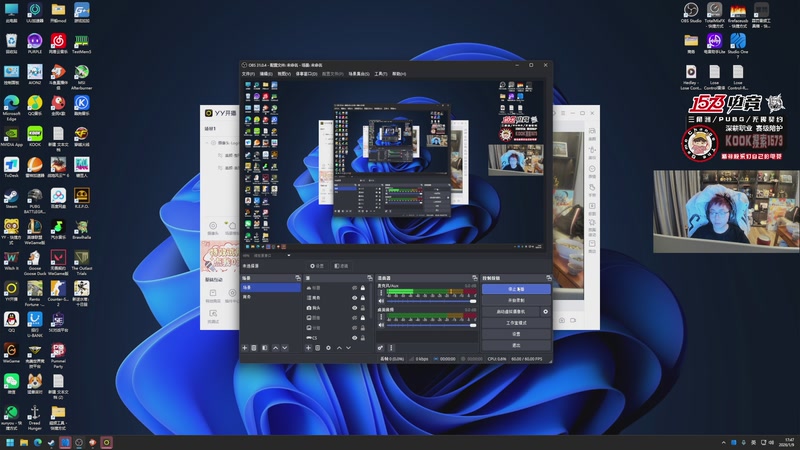Pop out the Controls dock panel
The width and height of the screenshot is (800, 450).
[x=548, y=278]
